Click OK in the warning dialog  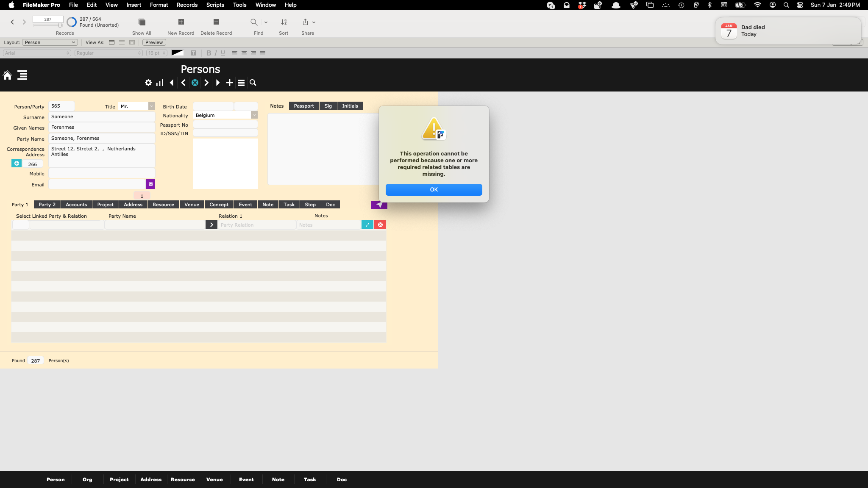click(434, 189)
